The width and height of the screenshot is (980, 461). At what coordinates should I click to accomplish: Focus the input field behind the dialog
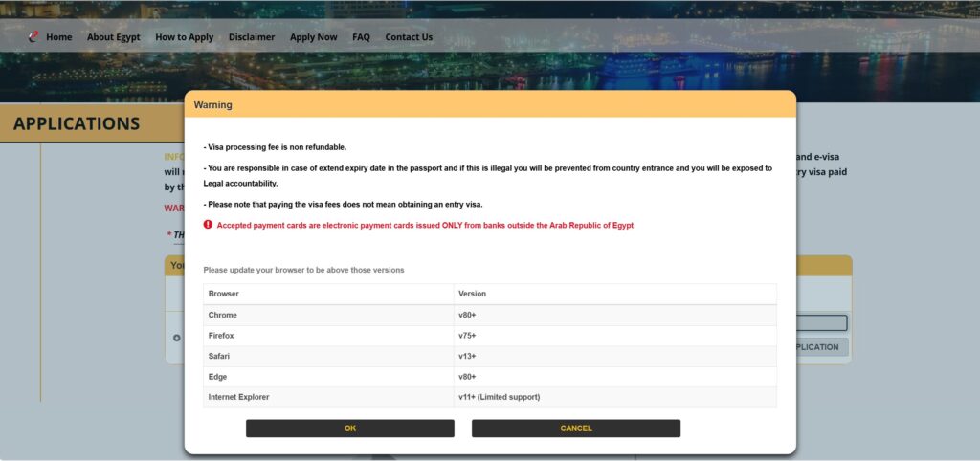[x=821, y=323]
